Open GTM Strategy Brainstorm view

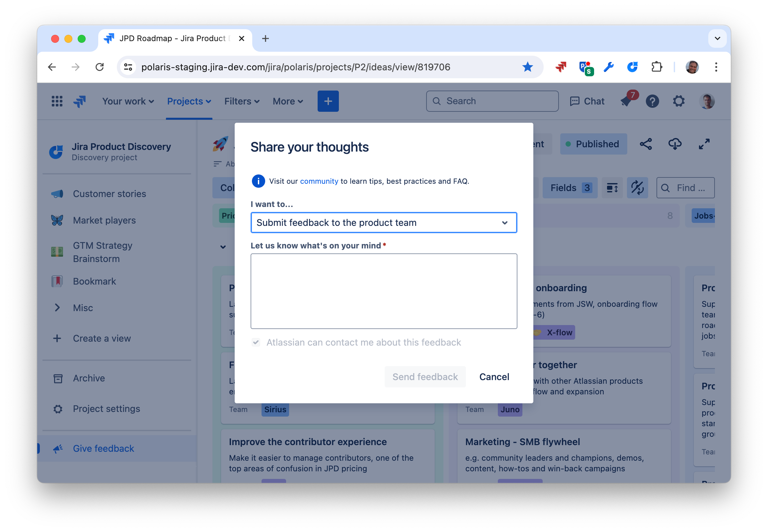click(x=102, y=252)
